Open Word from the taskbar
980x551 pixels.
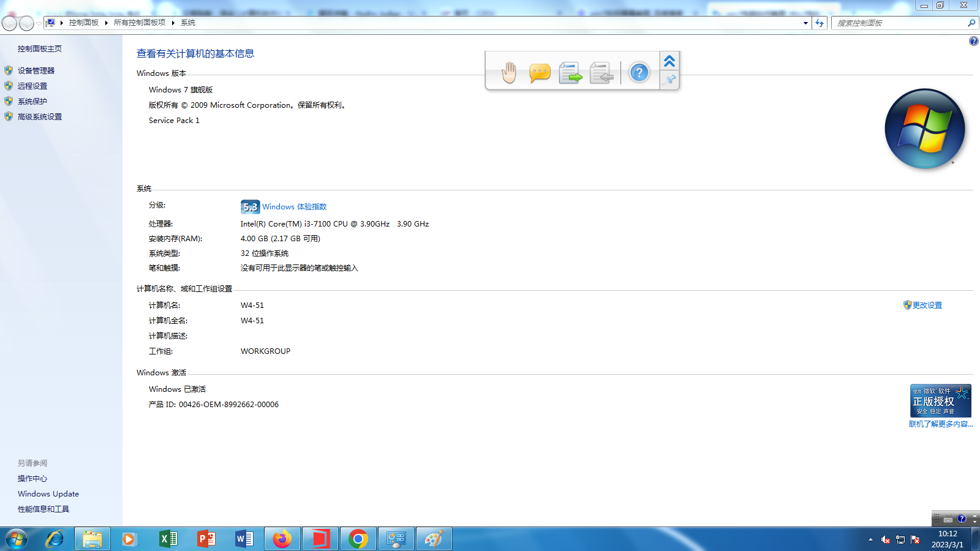tap(244, 539)
